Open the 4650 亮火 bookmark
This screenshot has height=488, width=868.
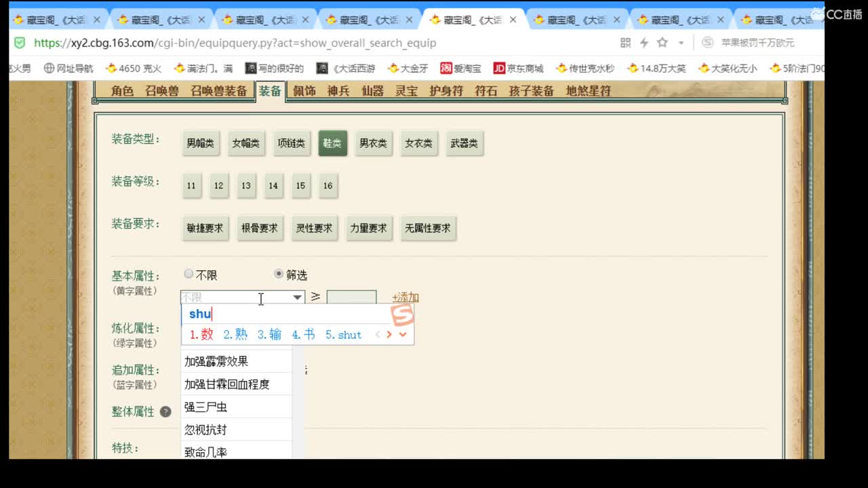134,68
